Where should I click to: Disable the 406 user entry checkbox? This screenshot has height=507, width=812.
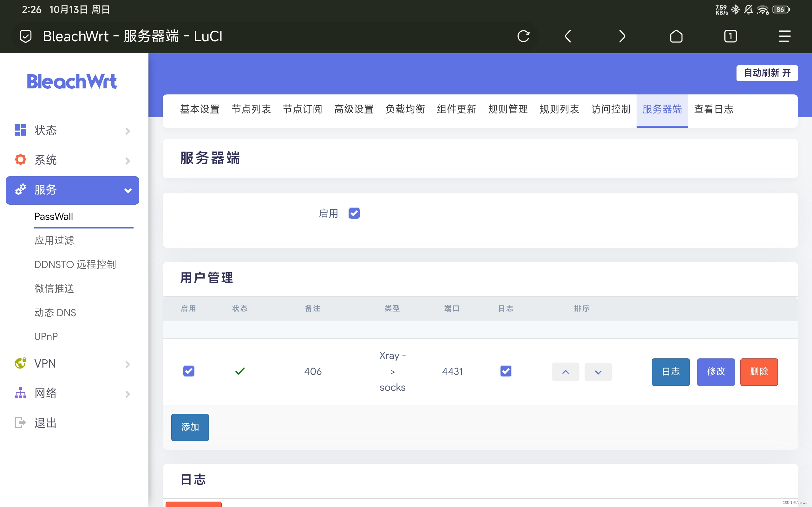click(189, 371)
